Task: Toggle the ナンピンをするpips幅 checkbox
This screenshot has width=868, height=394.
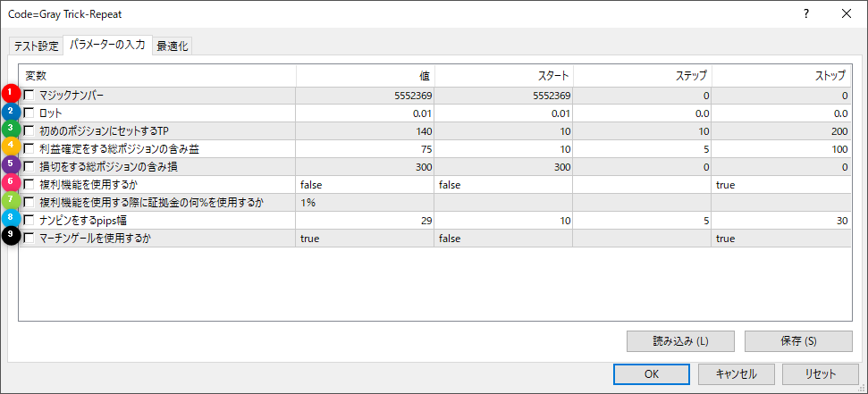Action: tap(29, 221)
